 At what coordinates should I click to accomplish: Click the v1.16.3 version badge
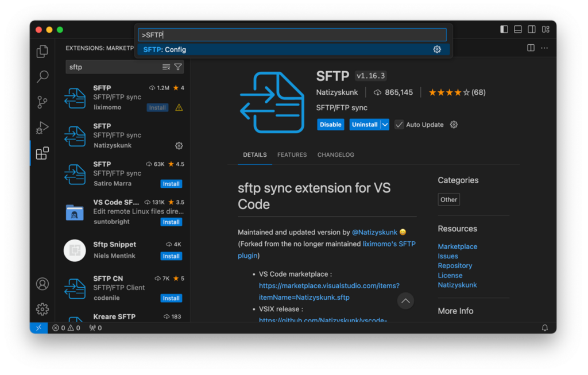click(x=370, y=76)
